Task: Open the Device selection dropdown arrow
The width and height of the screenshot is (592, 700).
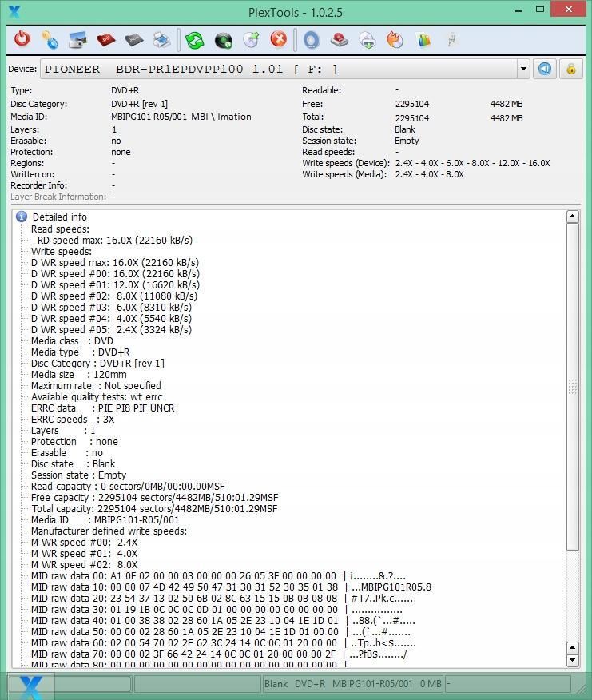Action: [x=523, y=70]
